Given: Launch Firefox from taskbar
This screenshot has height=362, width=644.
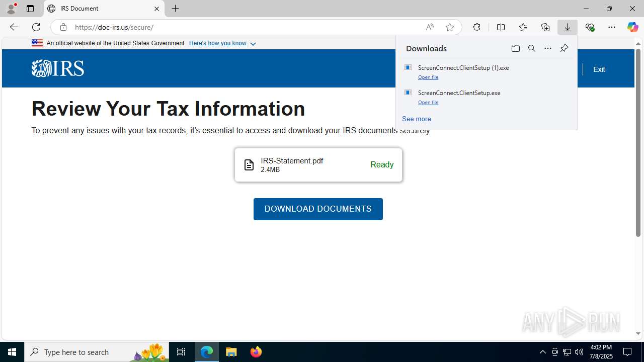Looking at the screenshot, I should point(256,352).
